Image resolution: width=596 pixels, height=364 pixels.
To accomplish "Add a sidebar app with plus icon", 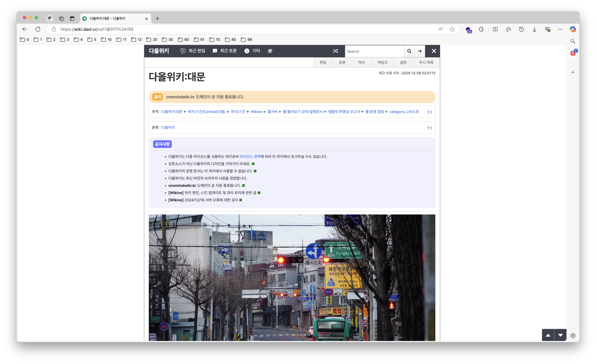I will pos(573,72).
